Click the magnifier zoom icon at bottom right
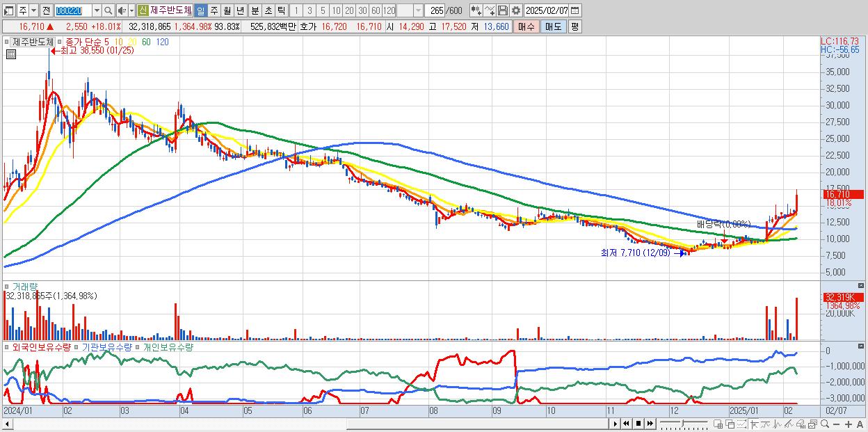This screenshot has width=868, height=432. pos(824,424)
